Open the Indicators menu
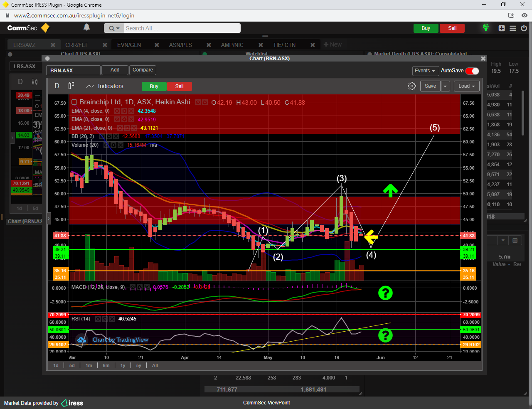The width and height of the screenshot is (532, 409). coord(105,86)
